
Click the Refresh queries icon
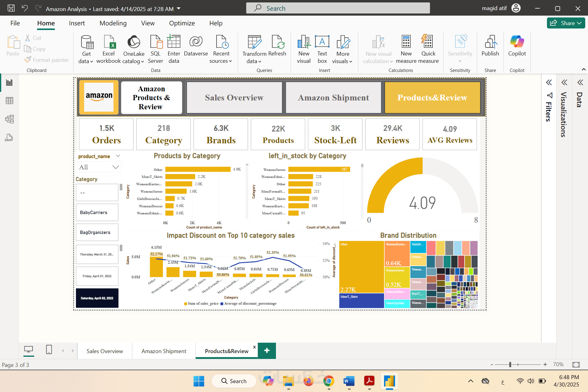277,46
